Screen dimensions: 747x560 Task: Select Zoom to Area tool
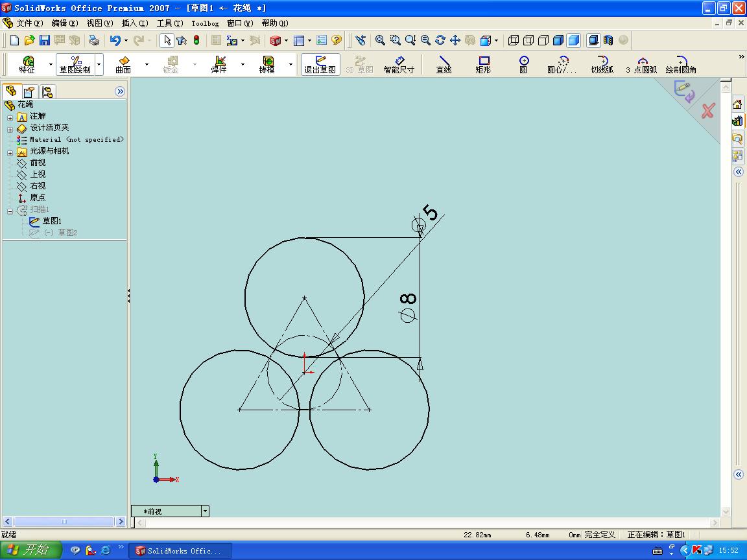click(395, 40)
